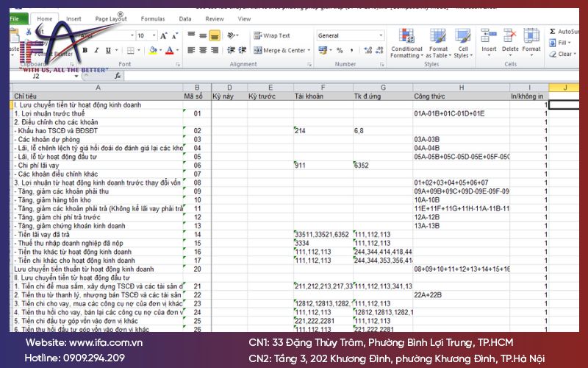Apply Comma Style icon
The width and height of the screenshot is (588, 368).
tap(352, 50)
